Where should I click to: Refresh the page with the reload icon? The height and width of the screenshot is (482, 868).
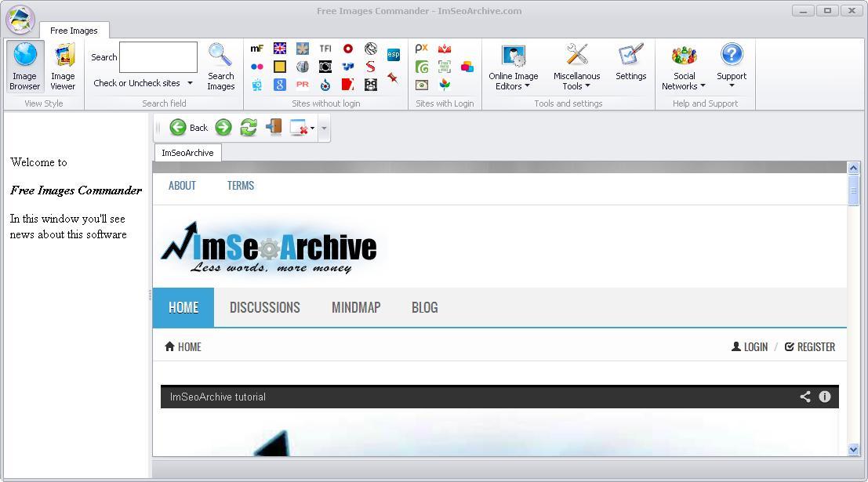249,127
